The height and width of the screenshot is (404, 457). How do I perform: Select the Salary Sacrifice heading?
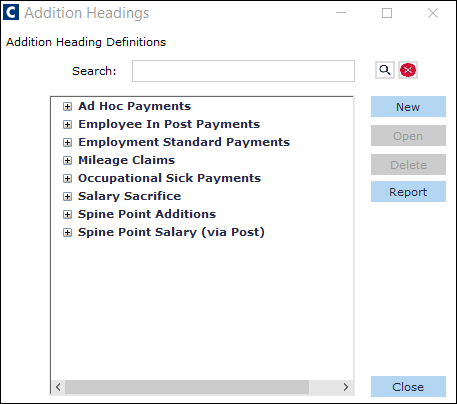(129, 196)
